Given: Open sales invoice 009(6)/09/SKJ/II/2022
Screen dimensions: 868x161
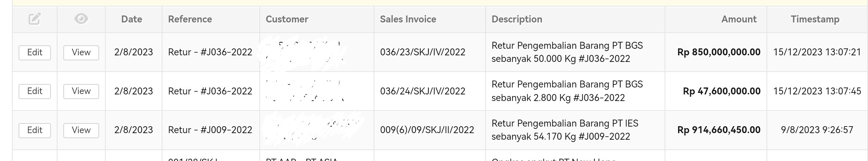Looking at the screenshot, I should 427,130.
